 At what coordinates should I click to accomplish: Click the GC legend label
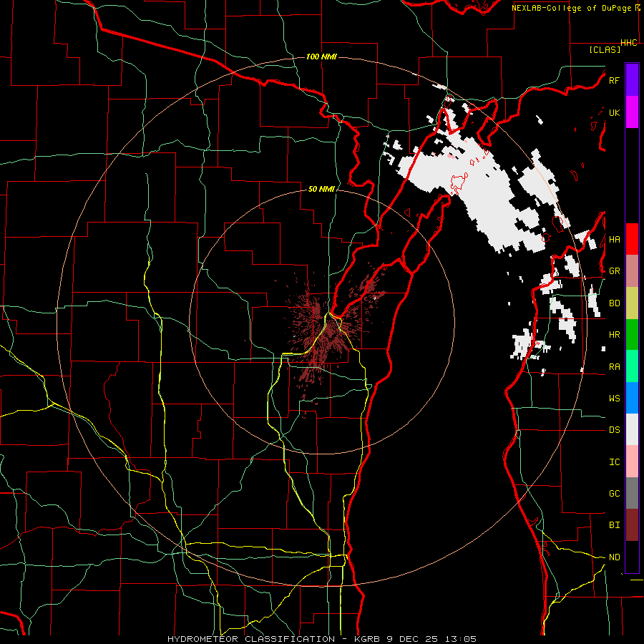[614, 494]
